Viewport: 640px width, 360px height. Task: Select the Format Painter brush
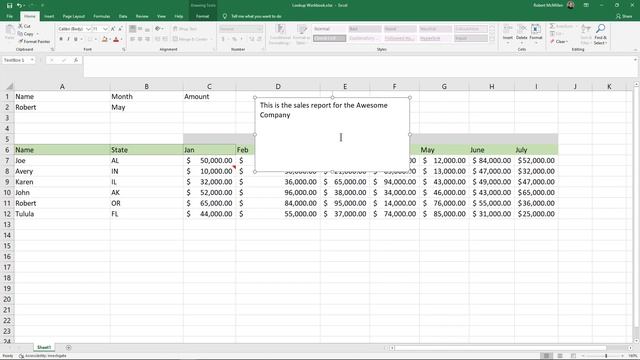[20, 41]
